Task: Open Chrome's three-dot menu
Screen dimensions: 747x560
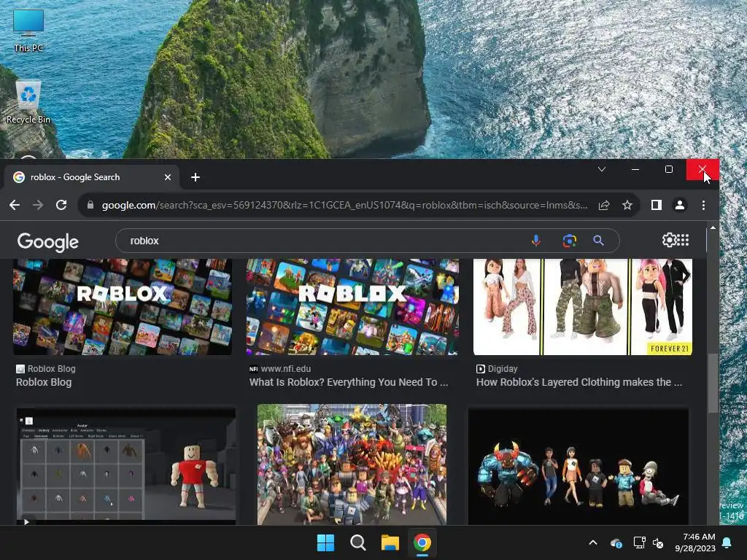Action: tap(704, 205)
